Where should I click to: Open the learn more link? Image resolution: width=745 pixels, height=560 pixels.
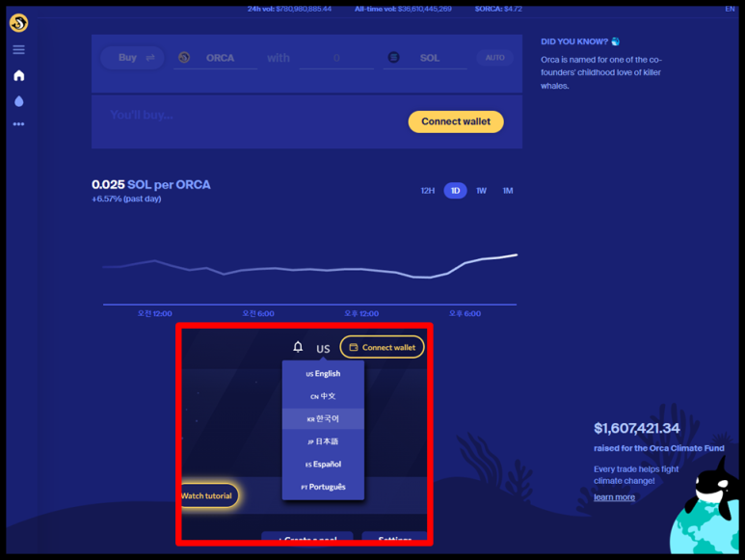[614, 497]
